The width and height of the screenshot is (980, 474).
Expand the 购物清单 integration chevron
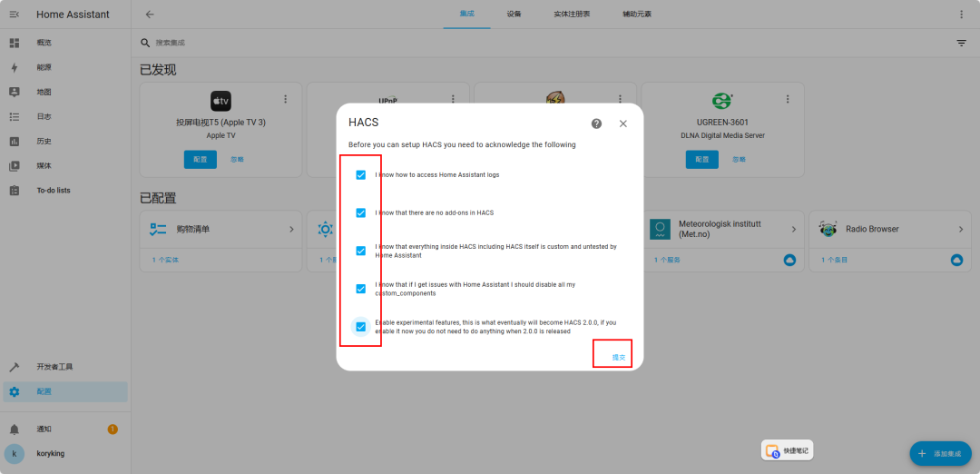pos(291,230)
